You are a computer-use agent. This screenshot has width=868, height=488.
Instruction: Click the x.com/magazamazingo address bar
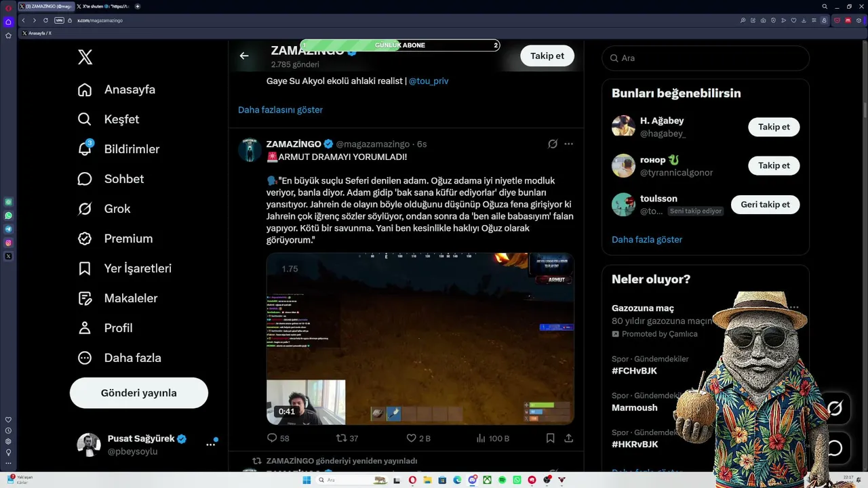pos(100,20)
